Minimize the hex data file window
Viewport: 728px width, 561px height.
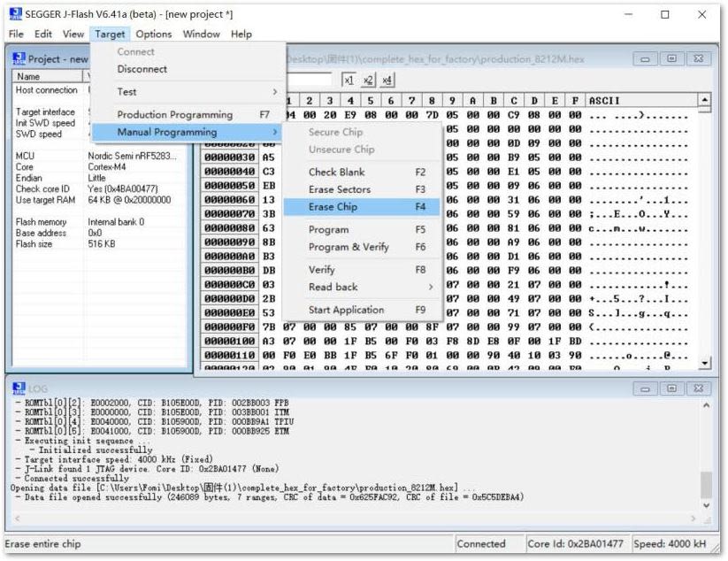click(x=645, y=59)
